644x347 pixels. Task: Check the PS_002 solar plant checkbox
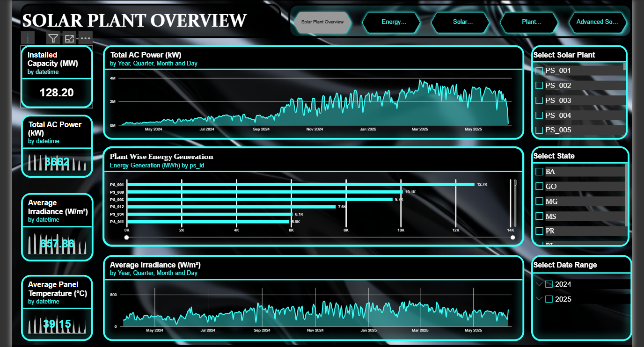(539, 86)
